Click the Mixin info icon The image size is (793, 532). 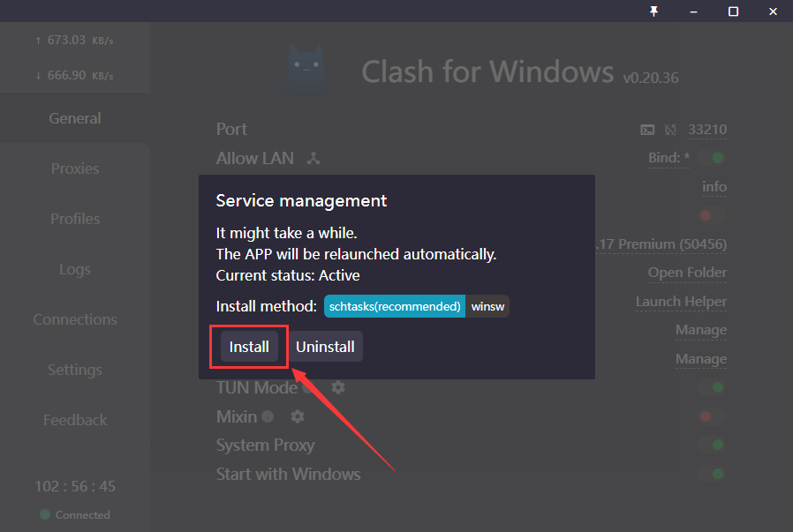point(268,416)
